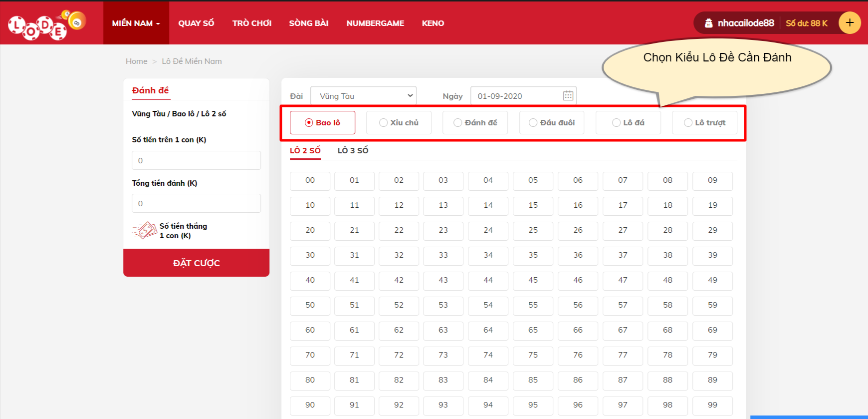Pick number 88
The image size is (868, 419).
coord(667,381)
